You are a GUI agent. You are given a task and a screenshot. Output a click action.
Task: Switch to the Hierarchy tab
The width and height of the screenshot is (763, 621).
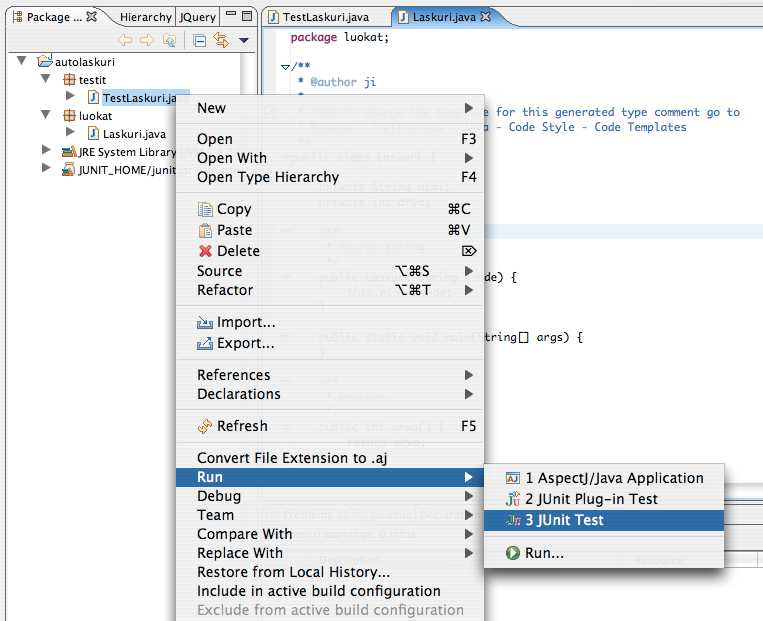(x=145, y=17)
